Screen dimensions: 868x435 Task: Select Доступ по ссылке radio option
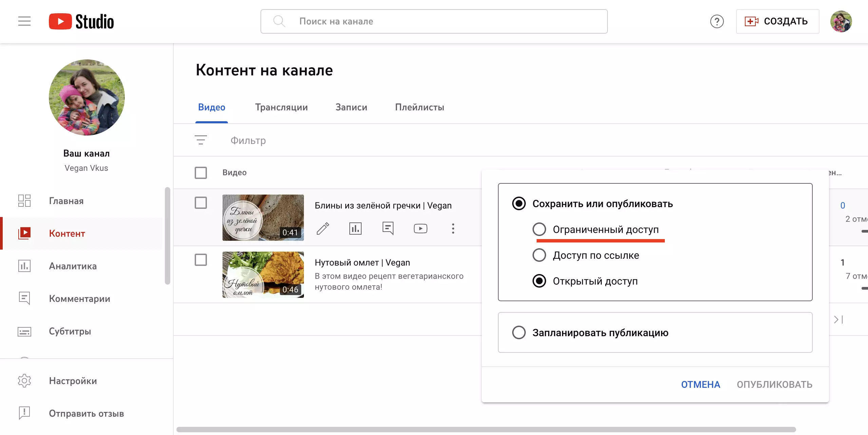[x=539, y=255]
